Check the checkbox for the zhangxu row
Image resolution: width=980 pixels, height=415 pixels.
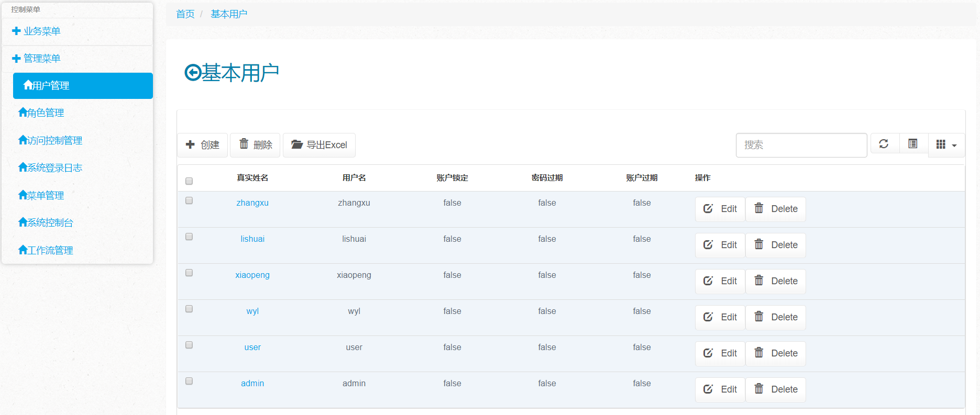(x=189, y=200)
